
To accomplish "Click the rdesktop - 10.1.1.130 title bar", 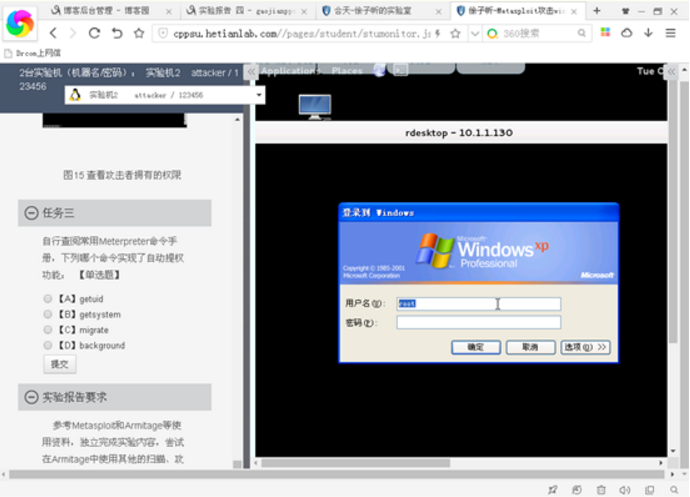I will coord(461,133).
